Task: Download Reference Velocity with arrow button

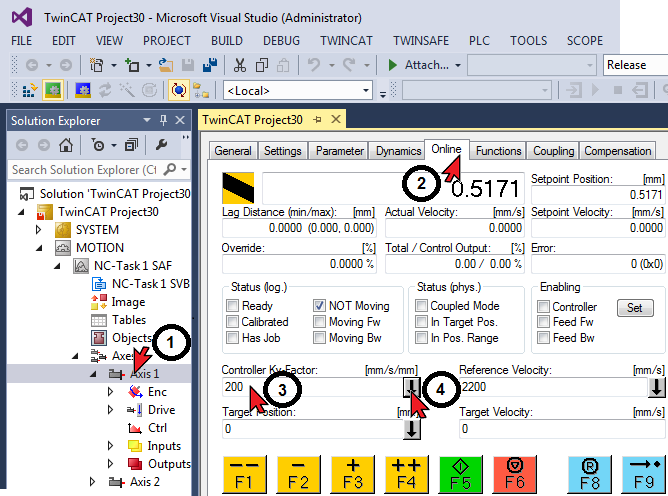Action: [x=656, y=387]
